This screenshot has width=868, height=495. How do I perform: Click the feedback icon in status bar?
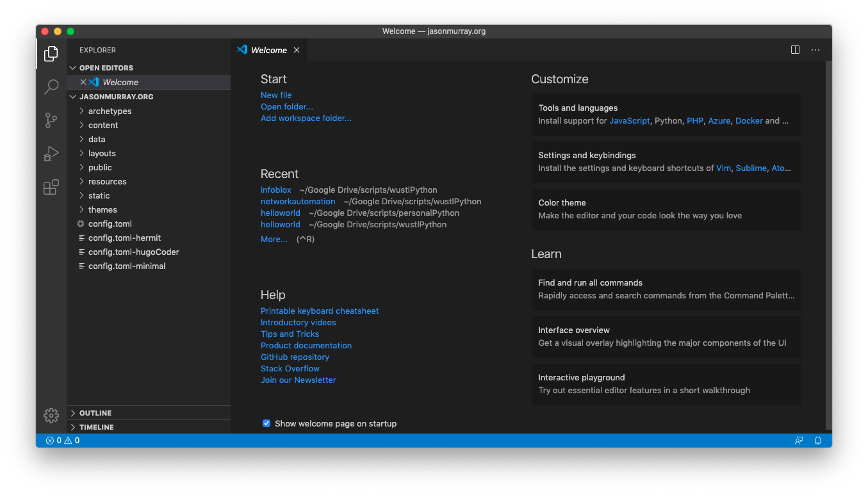pos(799,441)
